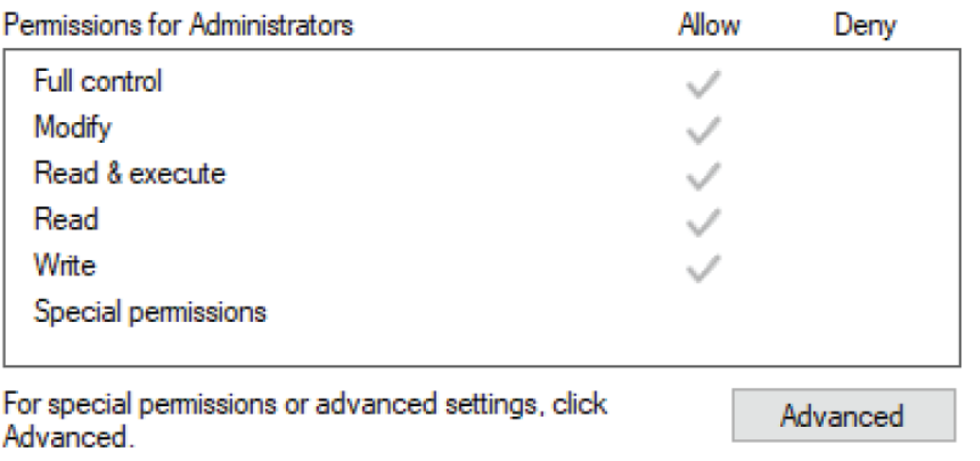This screenshot has height=461, width=980.
Task: Click the Write Allow checkmark
Action: [x=704, y=269]
